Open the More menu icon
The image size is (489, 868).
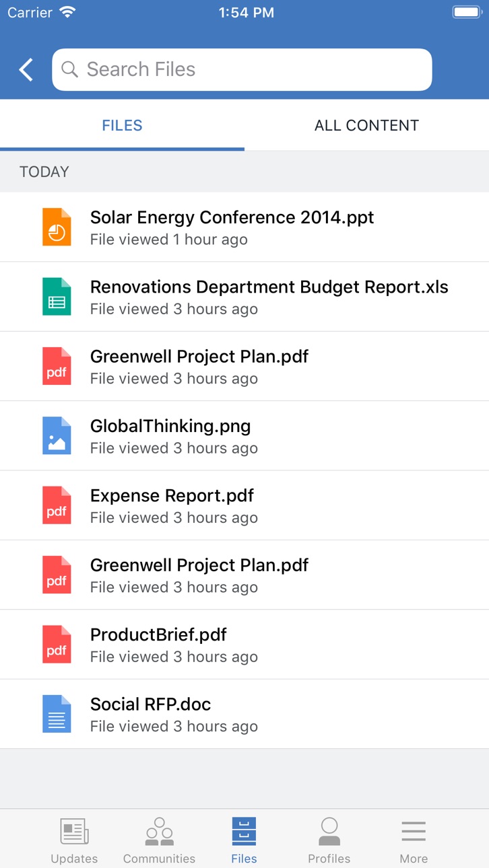[414, 831]
